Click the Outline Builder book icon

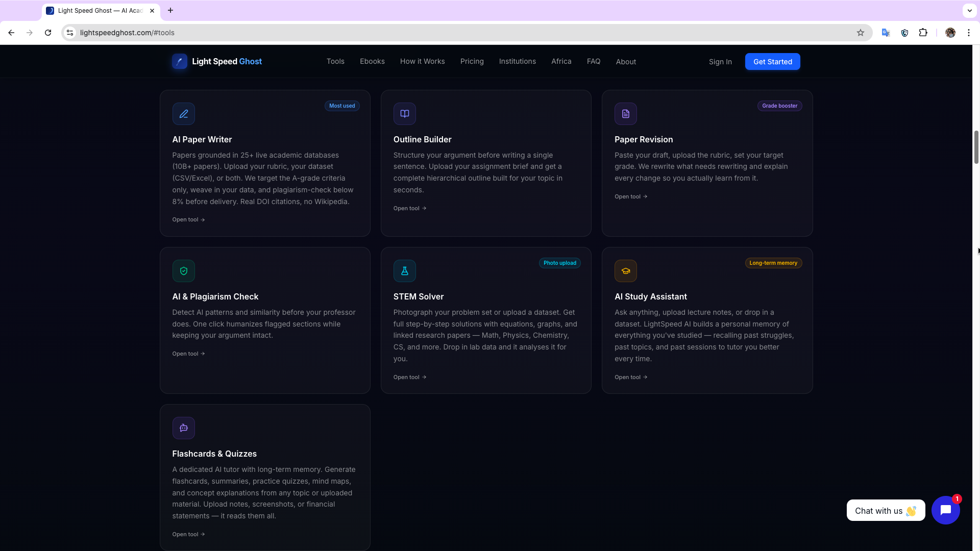(405, 114)
